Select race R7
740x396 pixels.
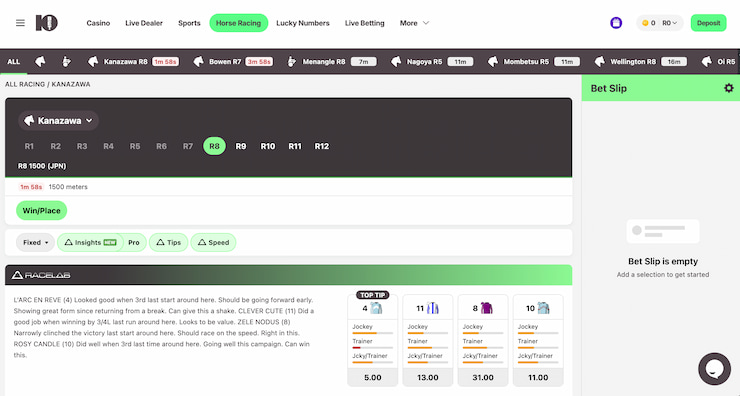188,146
